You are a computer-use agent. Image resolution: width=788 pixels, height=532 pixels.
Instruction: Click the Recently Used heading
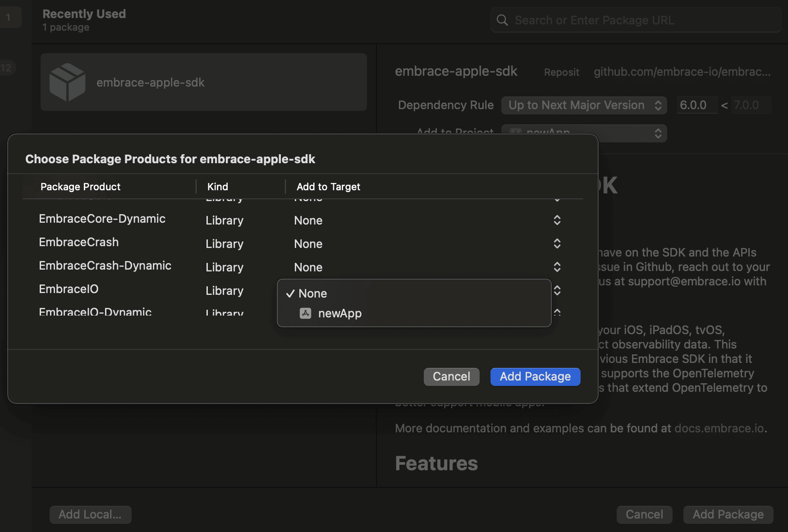[84, 14]
